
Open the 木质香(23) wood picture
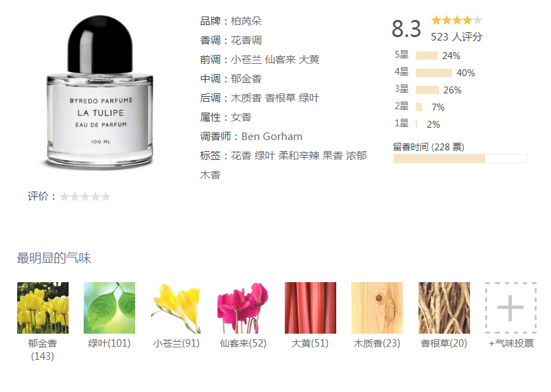pos(377,308)
